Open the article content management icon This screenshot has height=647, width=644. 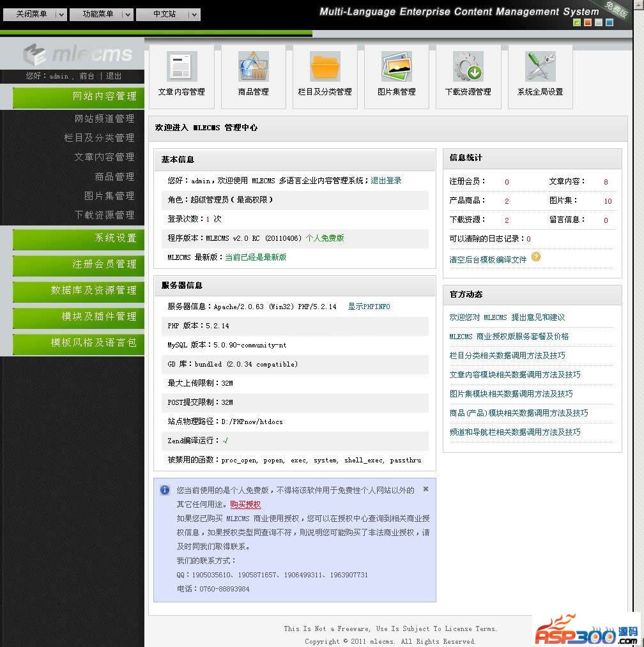coord(181,67)
